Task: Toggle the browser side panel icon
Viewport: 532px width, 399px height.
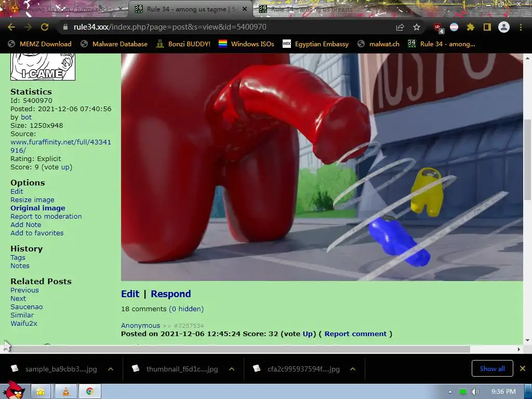Action: 487,27
